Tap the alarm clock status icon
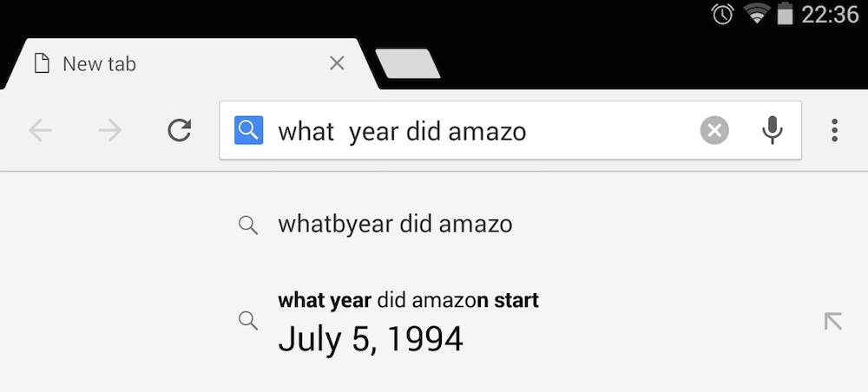Screen dimensions: 868x392 [722, 15]
